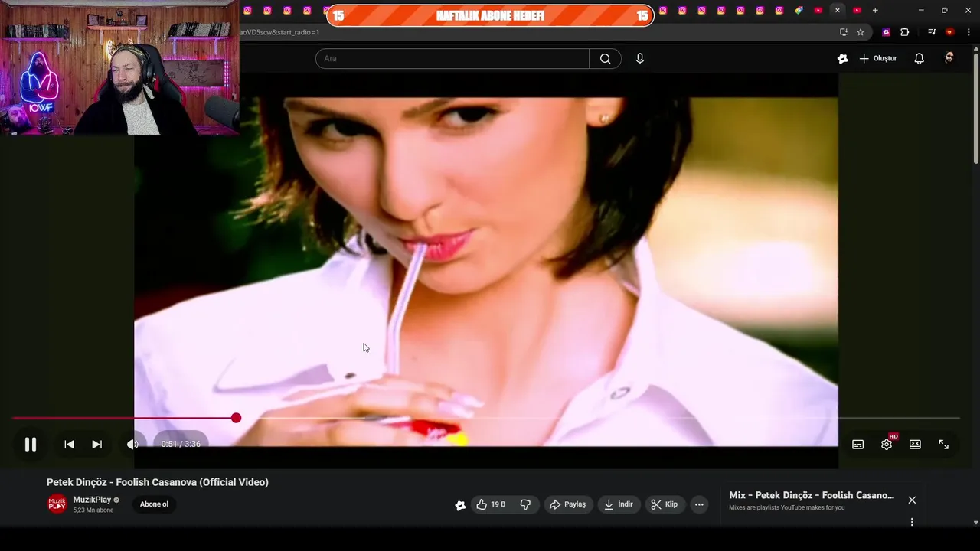Switch to theater mode view
This screenshot has width=980, height=551.
[x=915, y=445]
